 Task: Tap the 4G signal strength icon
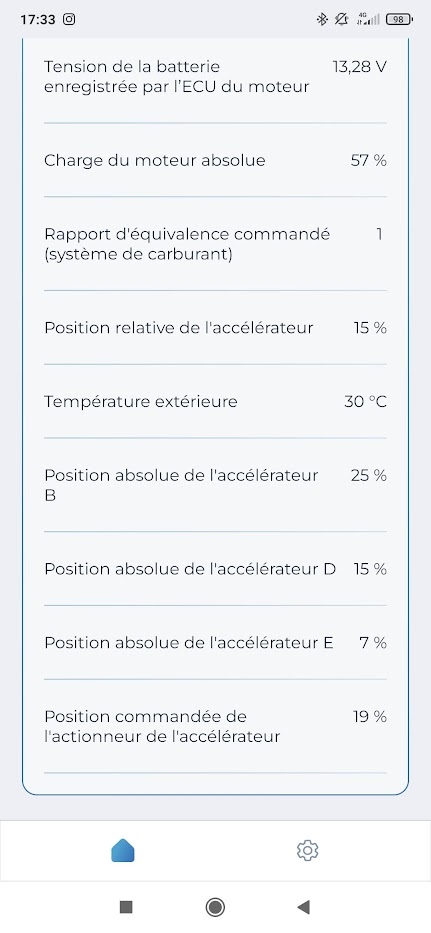[x=367, y=19]
